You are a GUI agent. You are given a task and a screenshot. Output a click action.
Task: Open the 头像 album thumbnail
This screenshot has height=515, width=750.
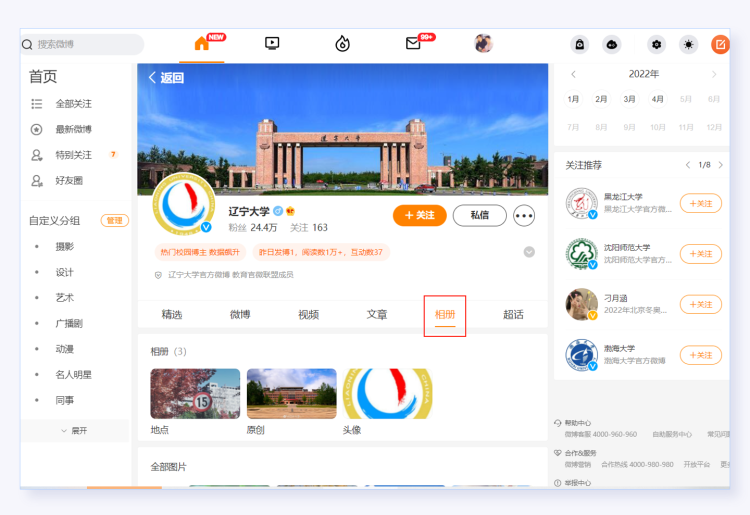pyautogui.click(x=387, y=394)
